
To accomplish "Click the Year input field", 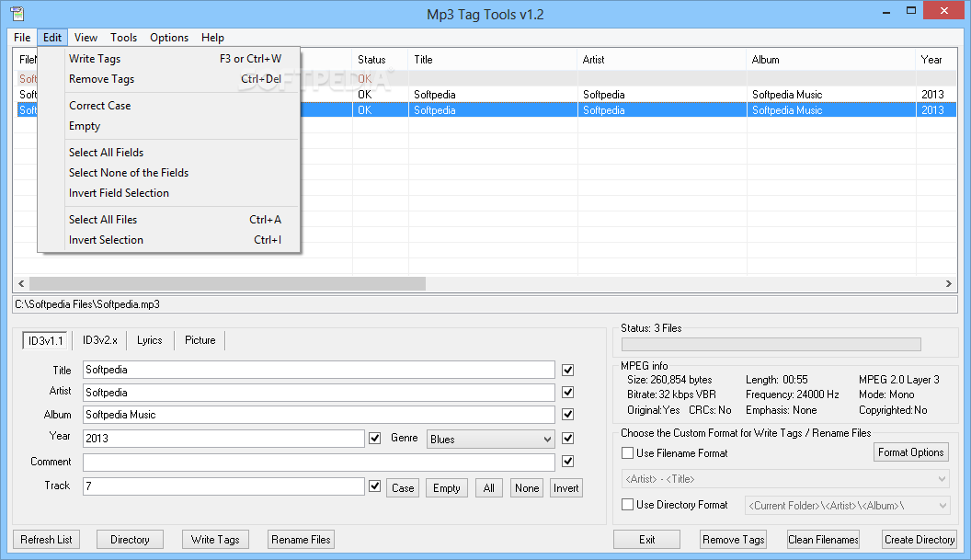I will [x=223, y=439].
